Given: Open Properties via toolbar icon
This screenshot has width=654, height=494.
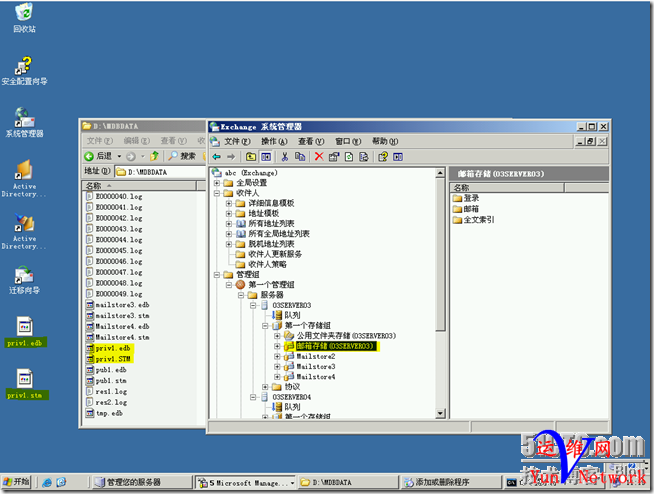Looking at the screenshot, I should click(x=334, y=157).
